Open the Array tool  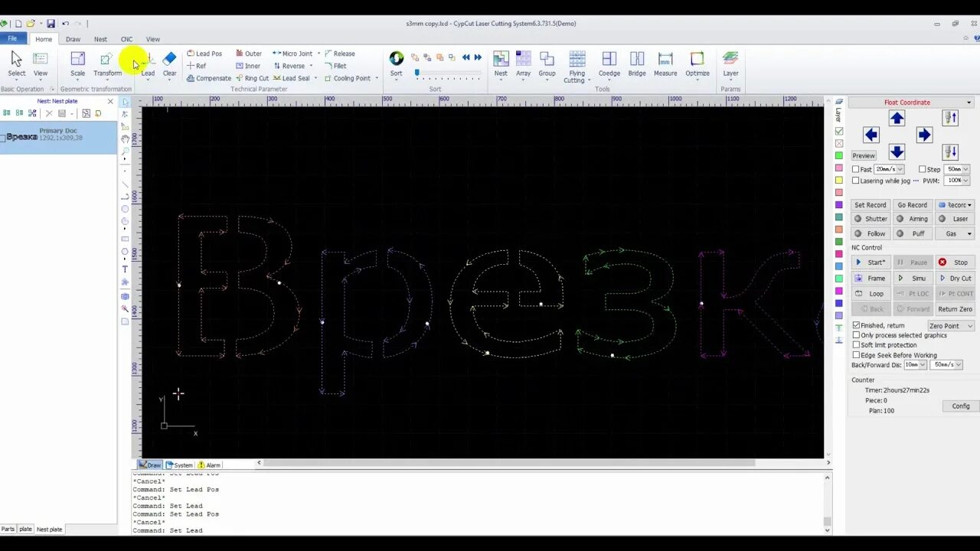click(523, 64)
